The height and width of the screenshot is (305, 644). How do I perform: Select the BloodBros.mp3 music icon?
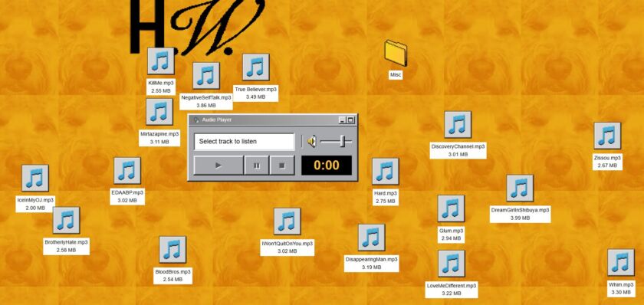coord(172,249)
